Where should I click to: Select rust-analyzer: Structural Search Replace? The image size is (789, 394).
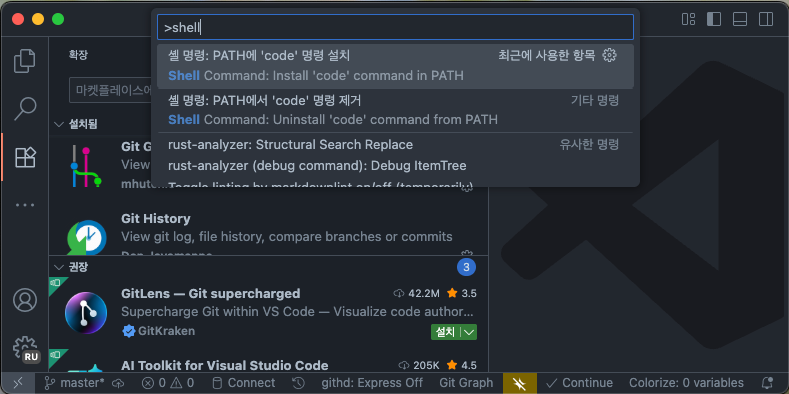(395, 145)
